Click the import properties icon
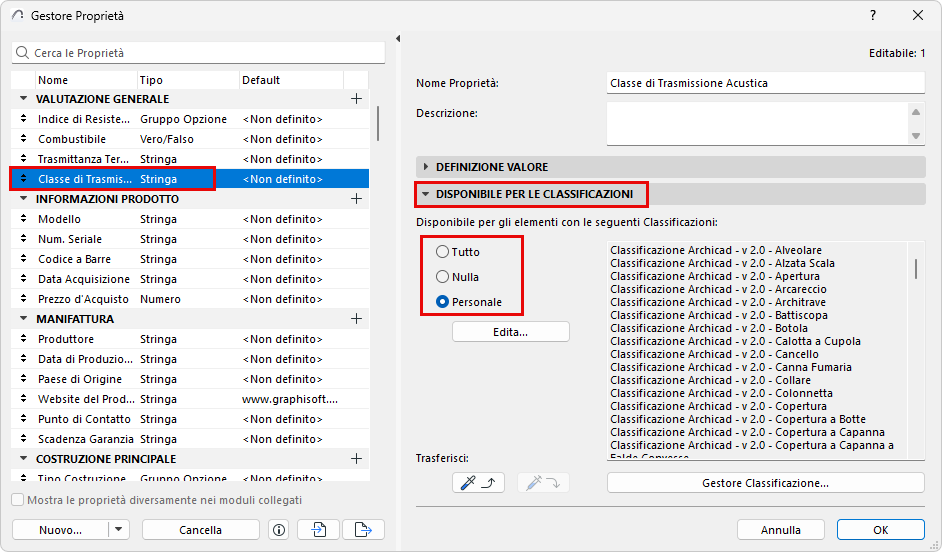The height and width of the screenshot is (552, 942). click(318, 530)
